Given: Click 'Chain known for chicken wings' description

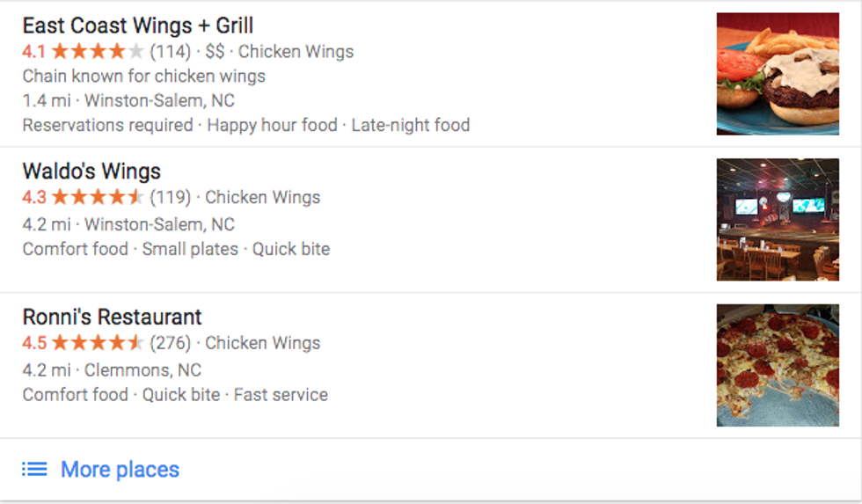Looking at the screenshot, I should (x=143, y=76).
